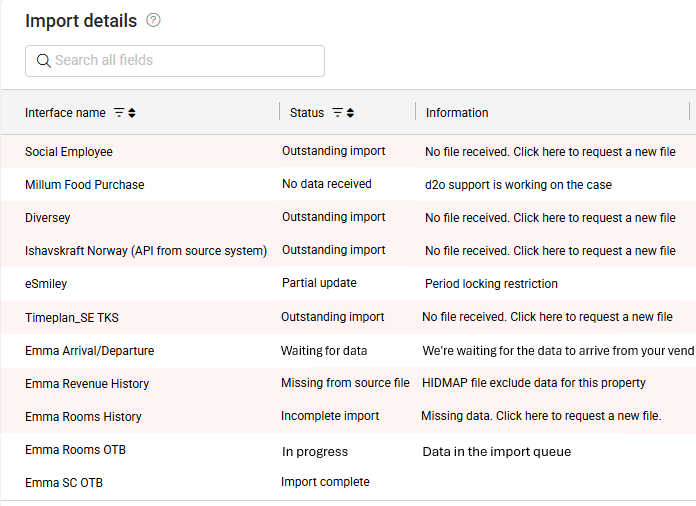
Task: Click Missing data link for Emma Rooms History
Action: [x=541, y=416]
